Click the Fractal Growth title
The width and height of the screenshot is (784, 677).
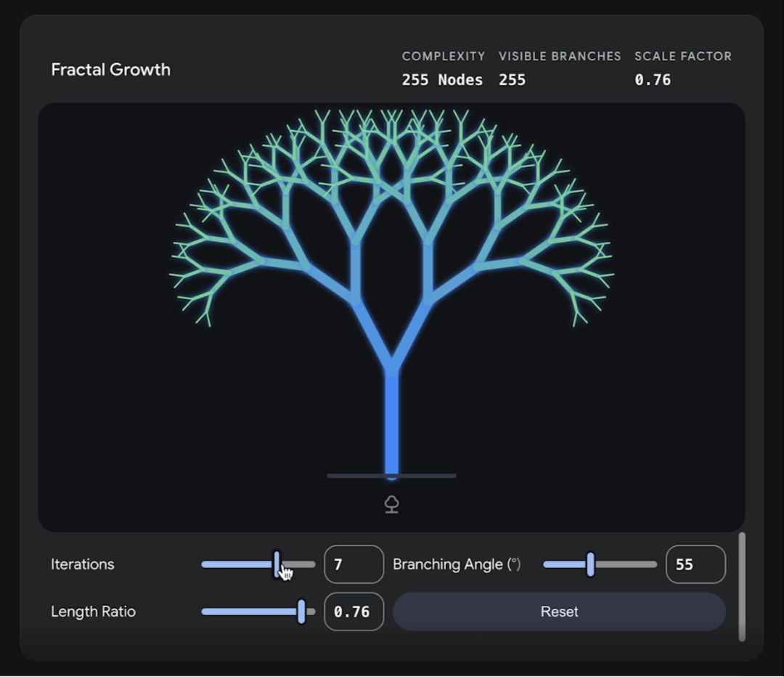pyautogui.click(x=110, y=70)
